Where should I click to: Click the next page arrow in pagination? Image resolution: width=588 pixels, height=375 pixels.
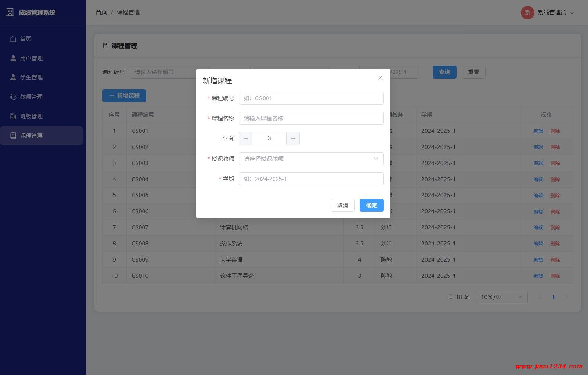pos(566,297)
